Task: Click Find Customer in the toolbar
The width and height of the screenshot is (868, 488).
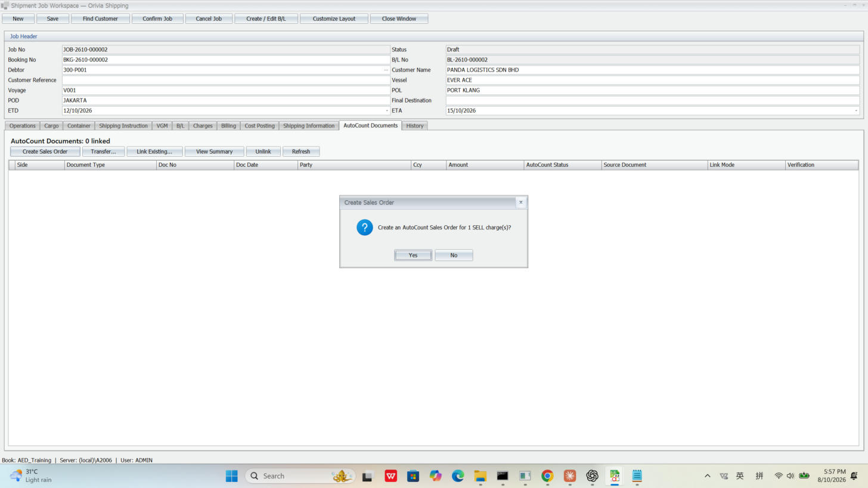Action: pyautogui.click(x=100, y=18)
